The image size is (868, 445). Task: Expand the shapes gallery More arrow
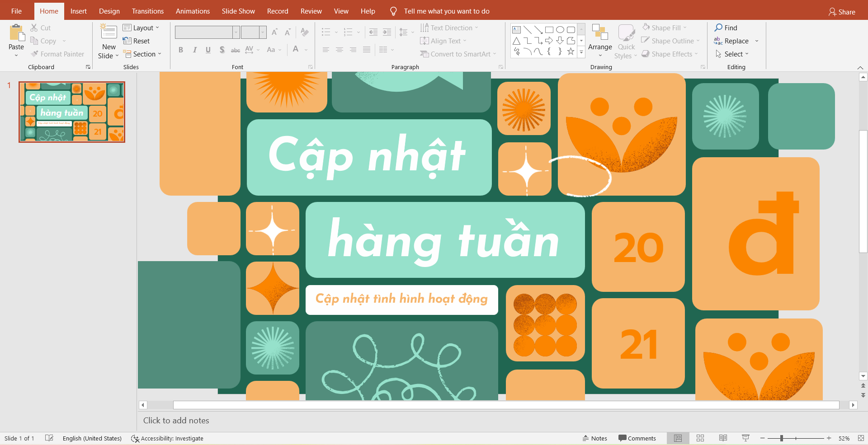click(x=581, y=53)
